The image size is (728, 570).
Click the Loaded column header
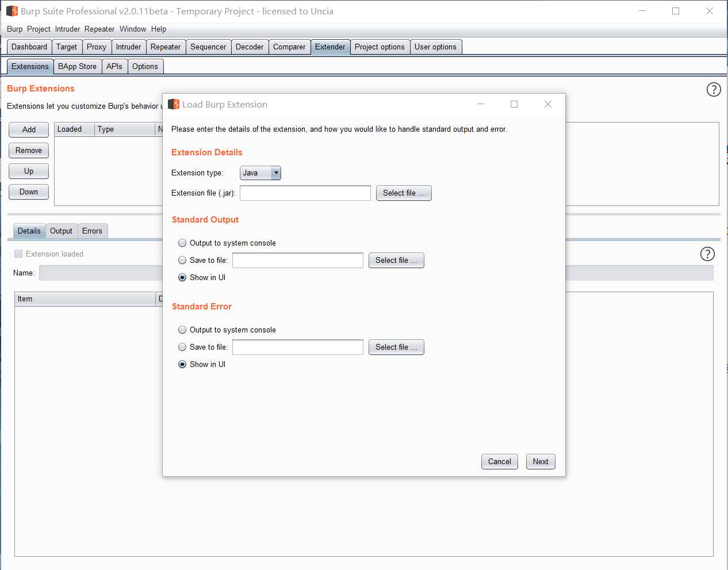[x=75, y=129]
